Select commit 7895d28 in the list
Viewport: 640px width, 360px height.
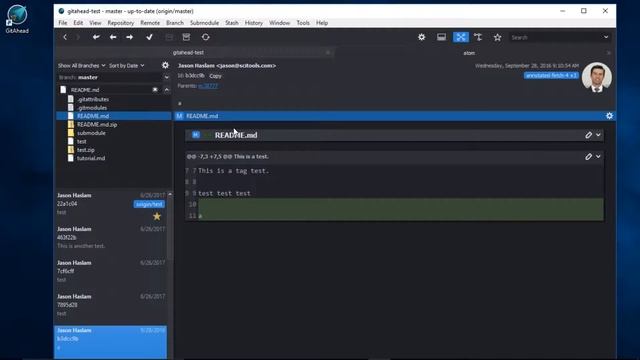pyautogui.click(x=111, y=309)
